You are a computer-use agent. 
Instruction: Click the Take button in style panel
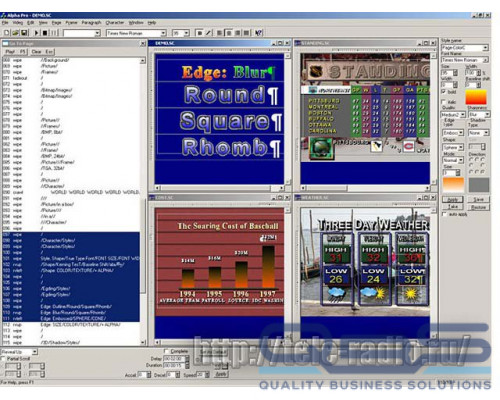[452, 207]
